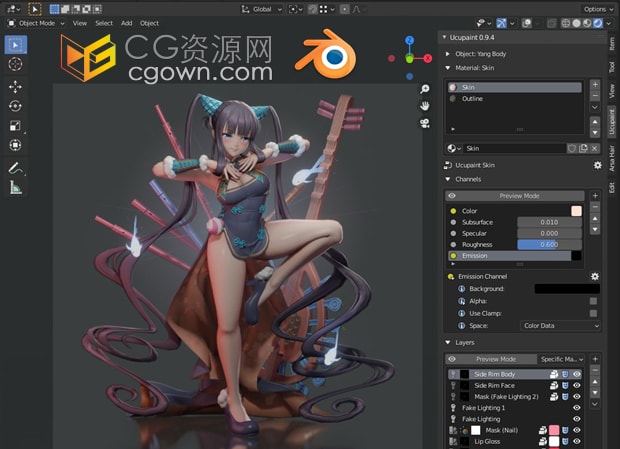
Task: Click the pan view hand icon
Action: [425, 106]
